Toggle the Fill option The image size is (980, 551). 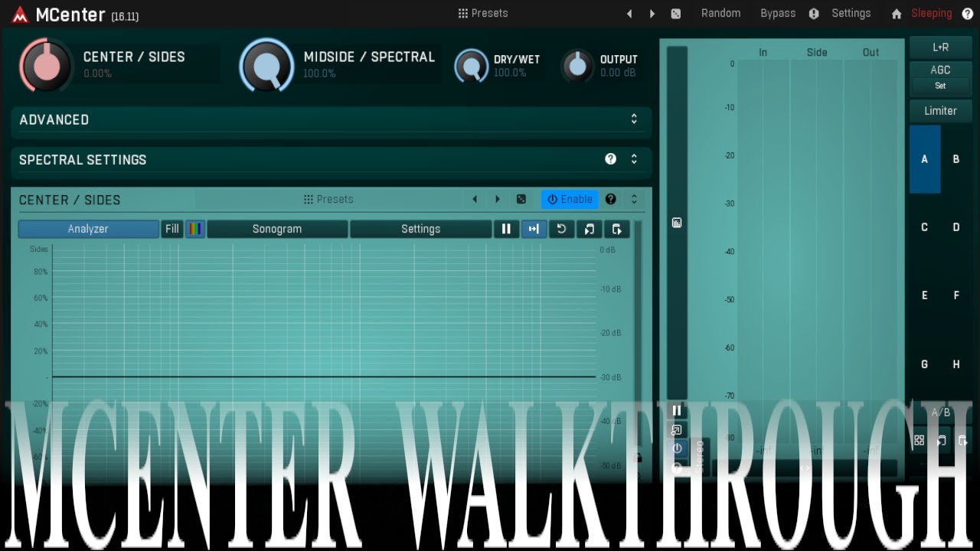pos(171,229)
